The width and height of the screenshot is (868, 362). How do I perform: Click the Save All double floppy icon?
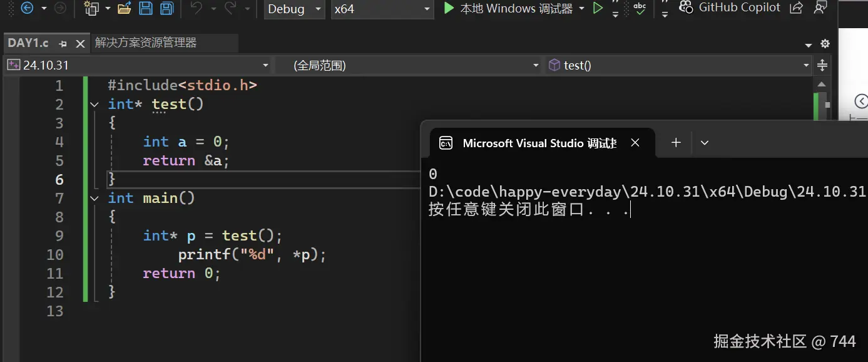coord(166,8)
